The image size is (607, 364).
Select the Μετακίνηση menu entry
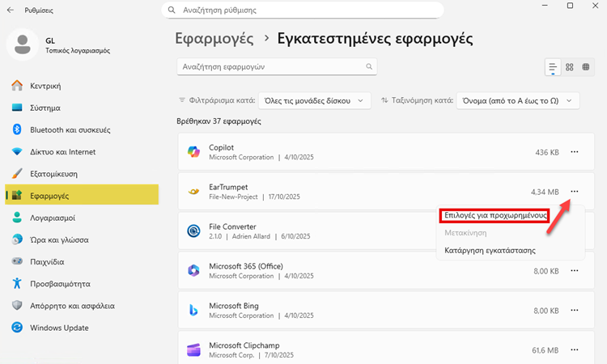[x=465, y=233]
